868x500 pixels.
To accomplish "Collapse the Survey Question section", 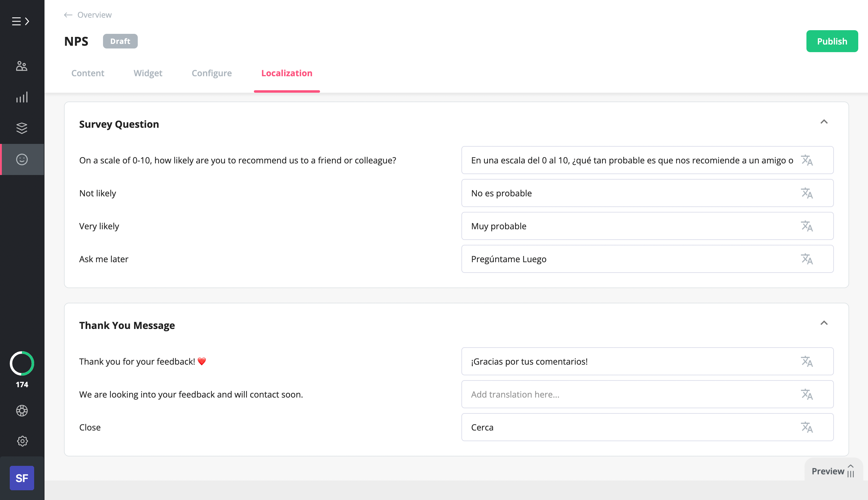I will pyautogui.click(x=824, y=122).
